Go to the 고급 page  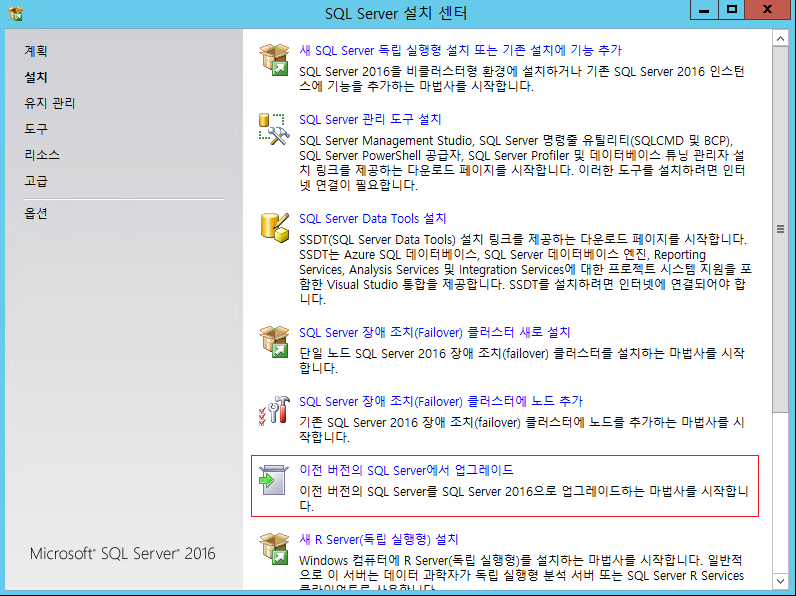pyautogui.click(x=36, y=181)
